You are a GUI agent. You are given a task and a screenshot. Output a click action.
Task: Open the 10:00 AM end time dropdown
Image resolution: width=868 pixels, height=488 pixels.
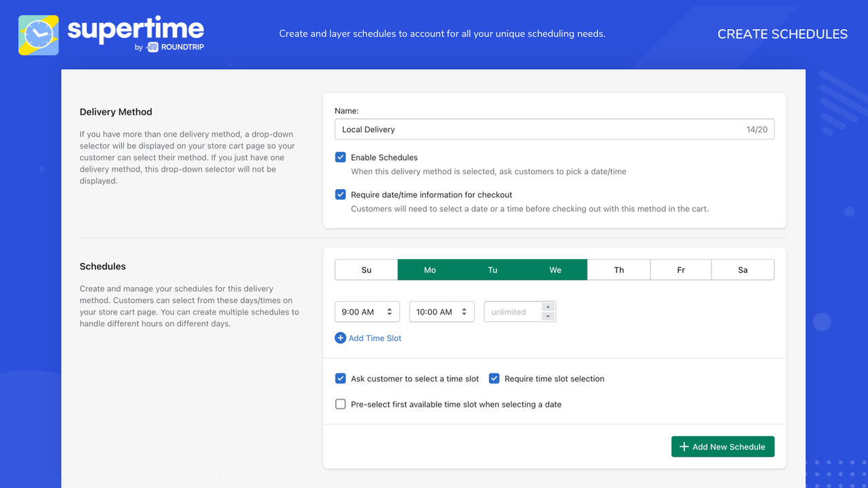point(441,311)
